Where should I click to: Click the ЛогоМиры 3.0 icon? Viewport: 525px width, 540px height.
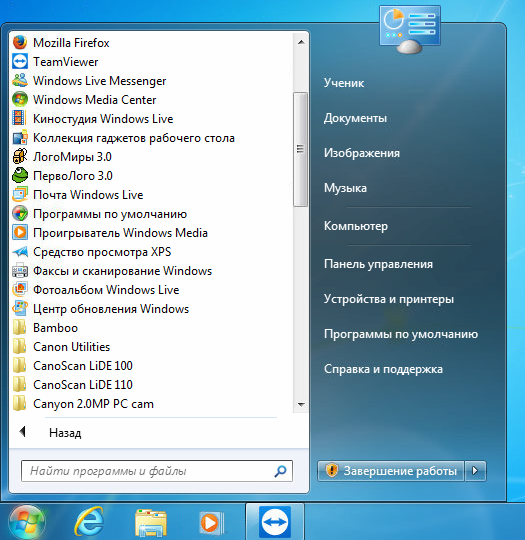coord(20,157)
